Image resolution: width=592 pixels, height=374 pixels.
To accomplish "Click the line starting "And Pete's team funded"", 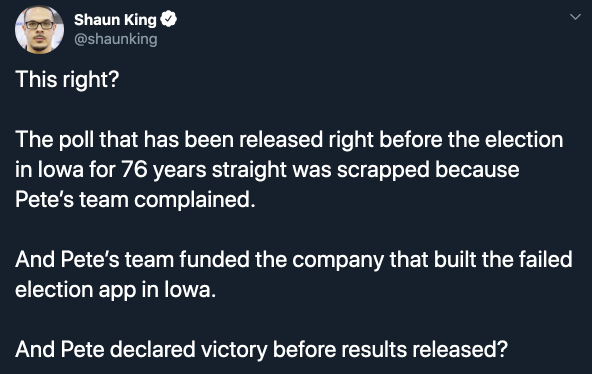I will pos(294,260).
